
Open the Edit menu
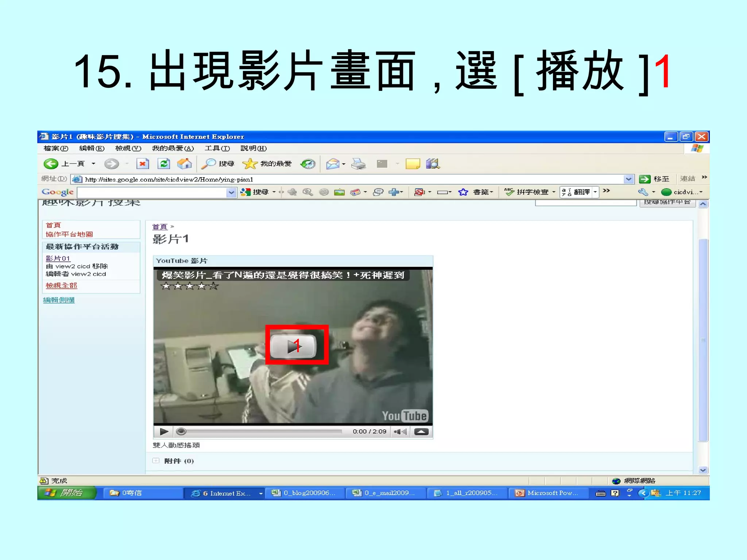coord(92,148)
